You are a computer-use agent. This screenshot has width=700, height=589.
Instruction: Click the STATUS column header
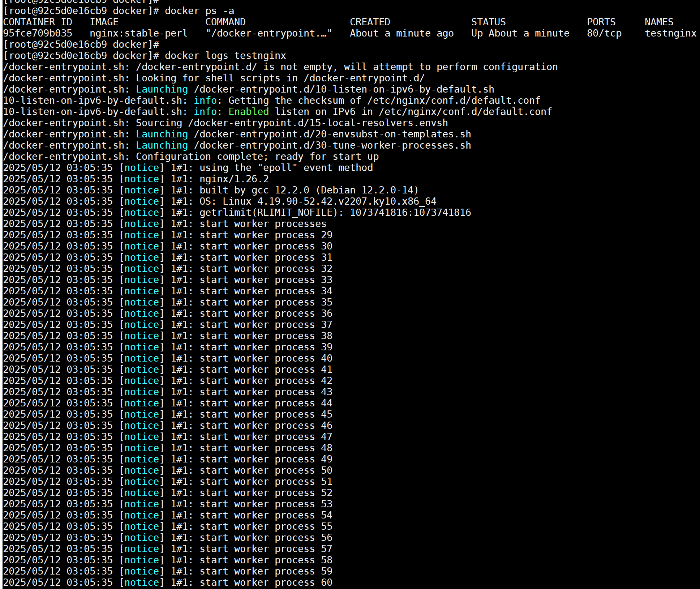[x=488, y=22]
